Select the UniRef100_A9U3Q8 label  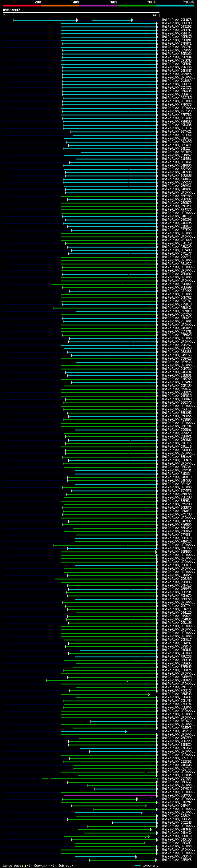tap(177, 125)
